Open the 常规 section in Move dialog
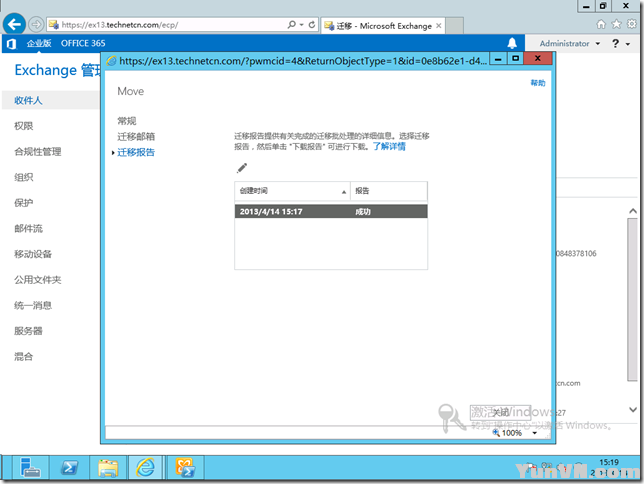This screenshot has height=484, width=644. tap(126, 121)
